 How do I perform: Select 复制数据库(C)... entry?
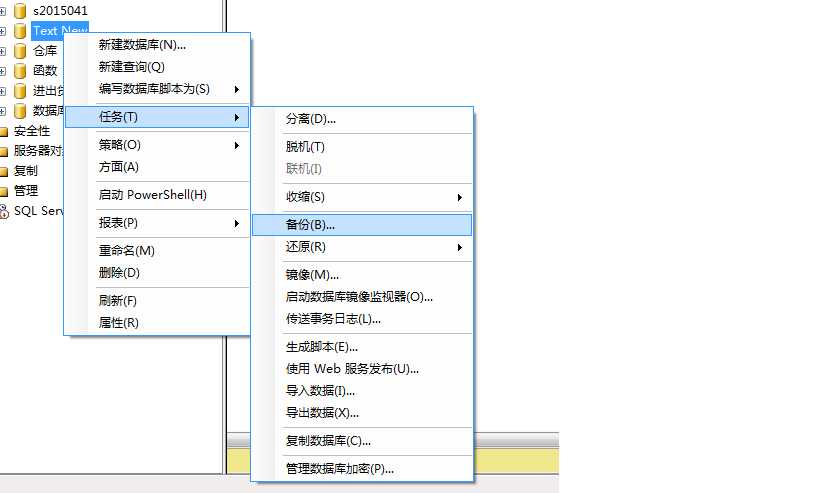(362, 441)
